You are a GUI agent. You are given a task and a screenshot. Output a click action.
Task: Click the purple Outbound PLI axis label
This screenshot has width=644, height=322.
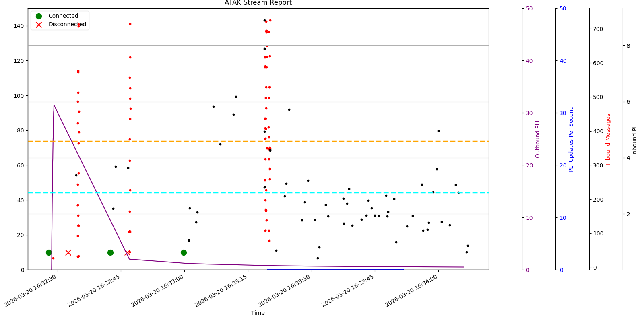537,139
